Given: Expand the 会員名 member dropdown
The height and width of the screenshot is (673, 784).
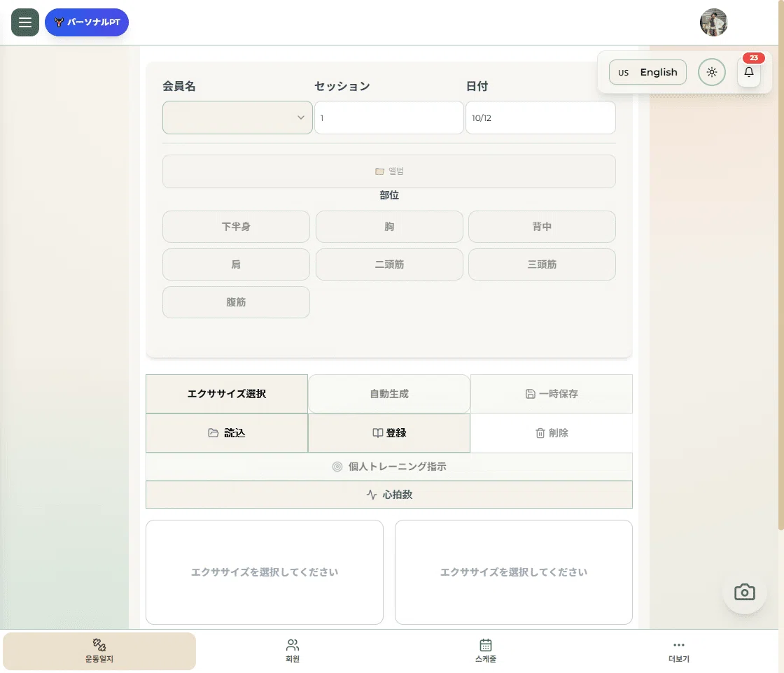Looking at the screenshot, I should point(237,118).
